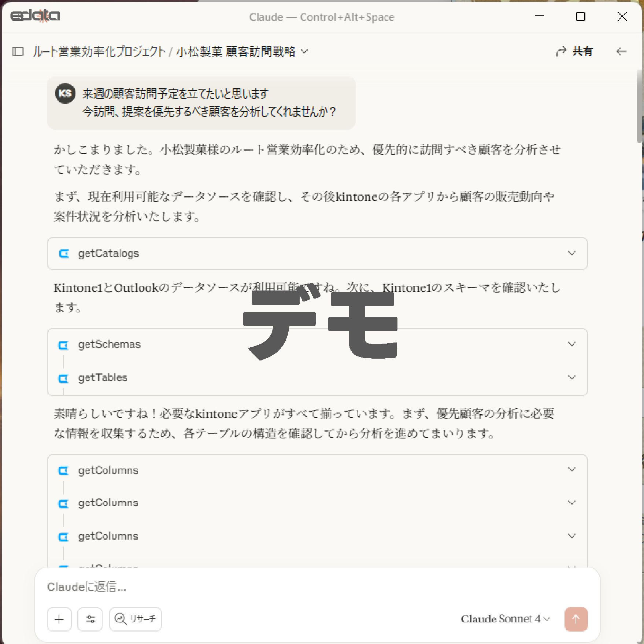Click the リサーチ research button
Viewport: 644px width, 644px height.
[136, 619]
